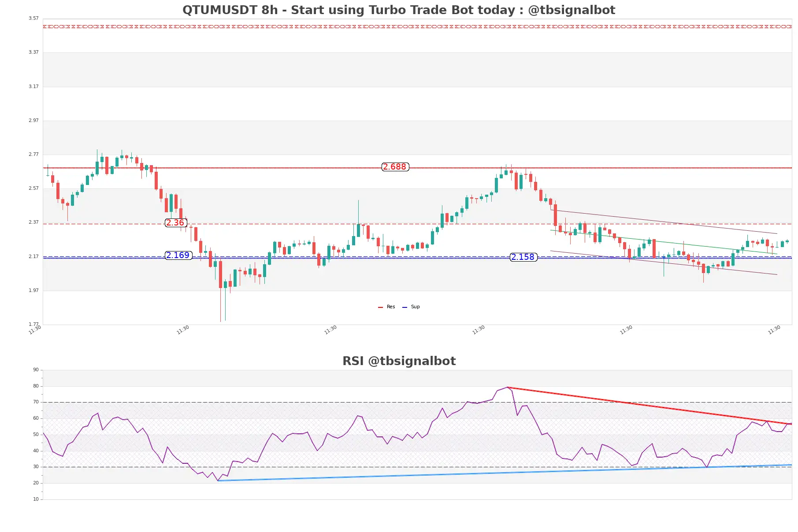Click the blue ascending RSI trendline
Viewport: 798px width, 532px height.
505,473
